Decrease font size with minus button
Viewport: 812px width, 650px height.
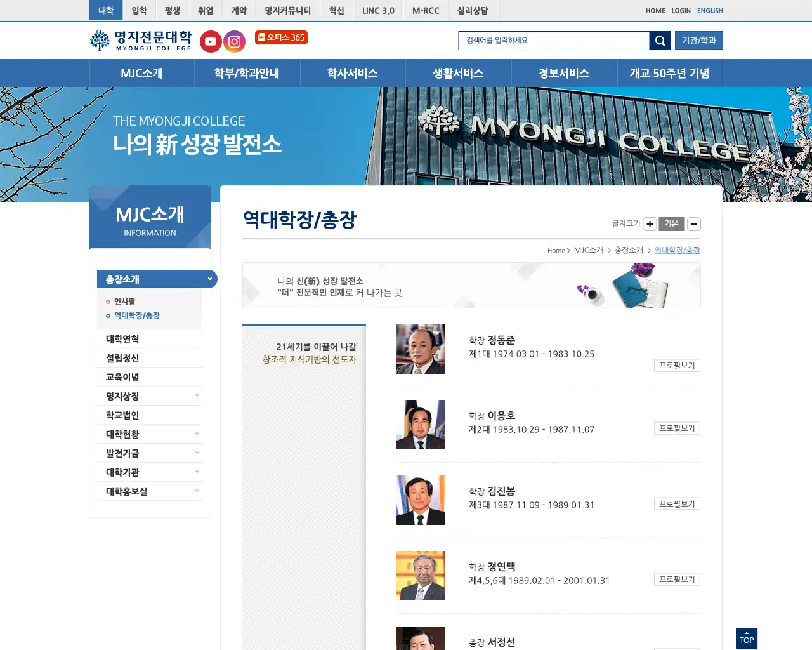tap(694, 224)
